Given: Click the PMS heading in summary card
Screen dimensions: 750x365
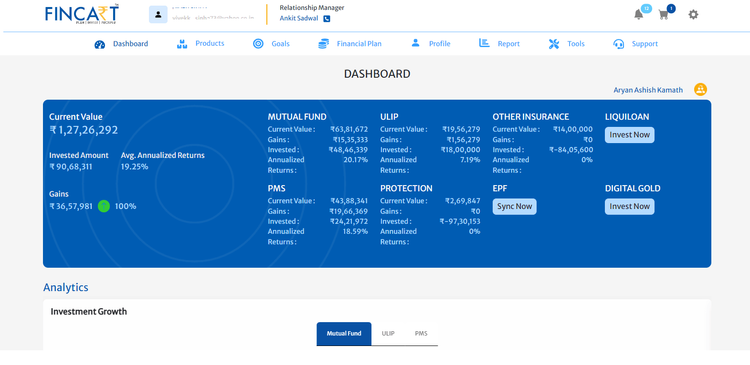Looking at the screenshot, I should click(276, 188).
